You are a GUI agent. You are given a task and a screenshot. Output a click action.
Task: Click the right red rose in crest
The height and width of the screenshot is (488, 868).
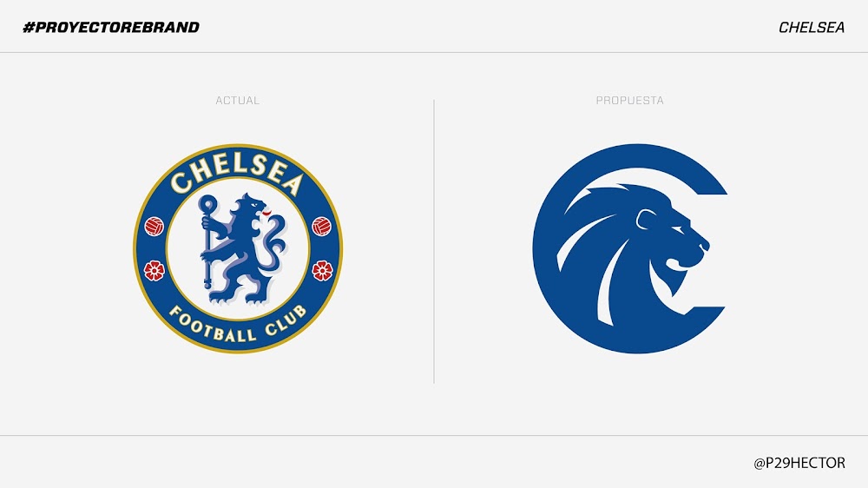pos(322,270)
